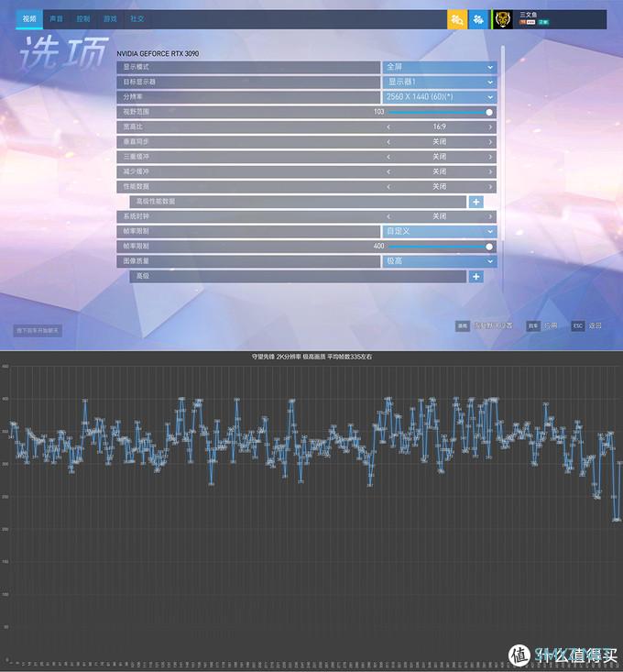The width and height of the screenshot is (623, 672).
Task: Open the 帧率限制 dropdown set to 自定义
Action: pos(440,231)
